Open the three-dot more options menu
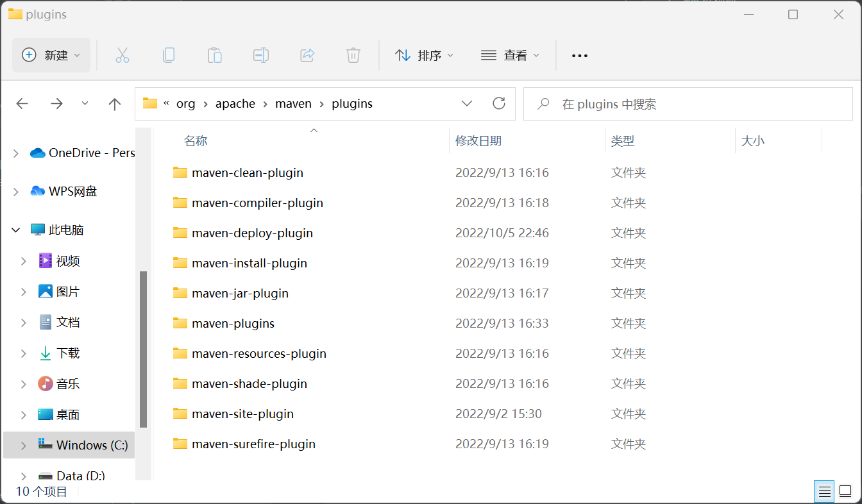The height and width of the screenshot is (504, 862). pyautogui.click(x=580, y=56)
